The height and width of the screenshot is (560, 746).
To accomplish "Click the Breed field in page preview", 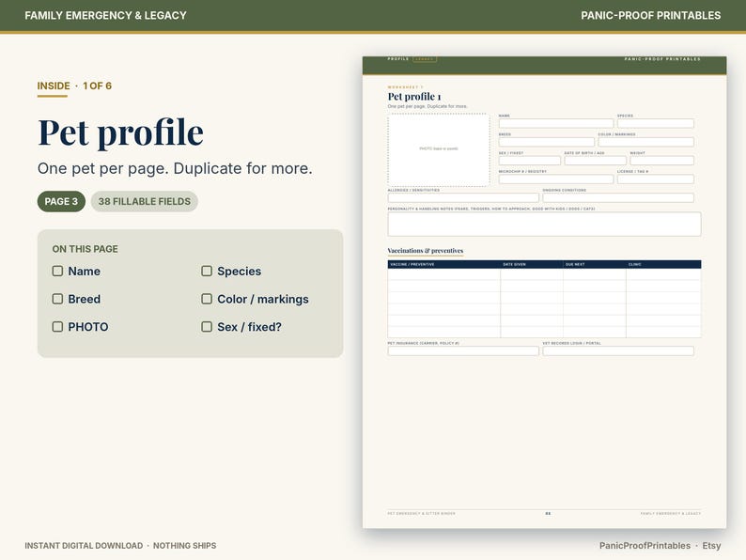I will point(546,142).
